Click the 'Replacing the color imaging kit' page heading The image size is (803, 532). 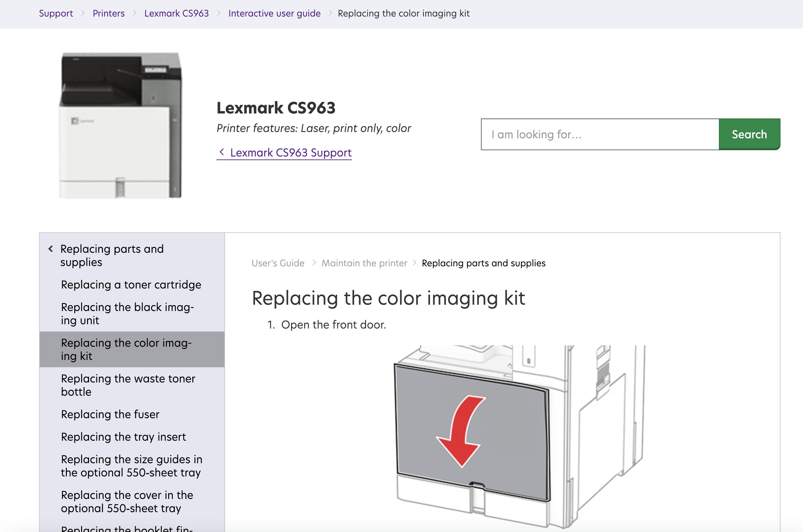pyautogui.click(x=388, y=298)
